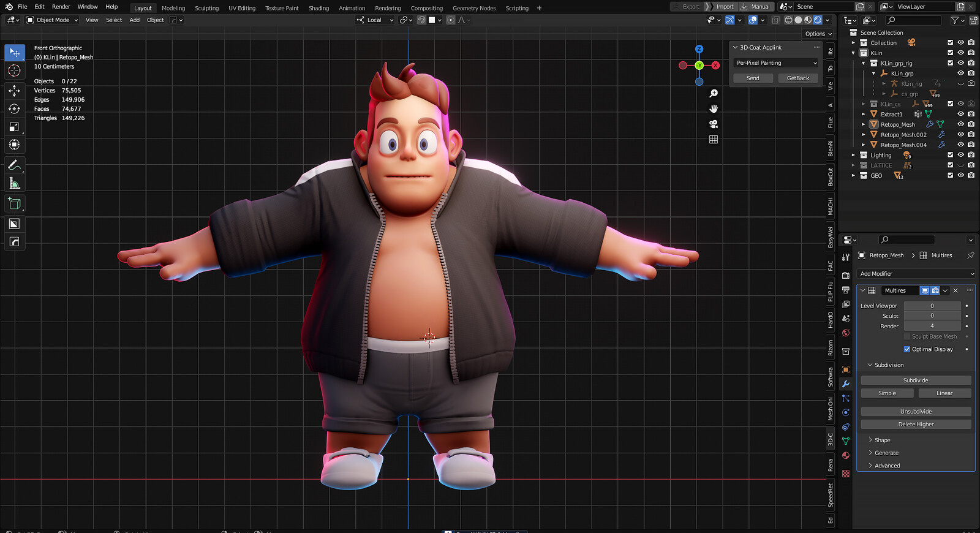Click the Linear subdivision button
980x533 pixels.
(944, 394)
